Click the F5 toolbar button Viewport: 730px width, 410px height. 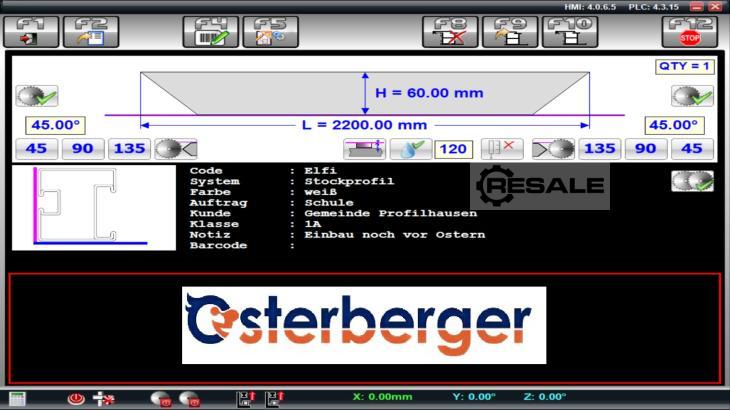[270, 31]
